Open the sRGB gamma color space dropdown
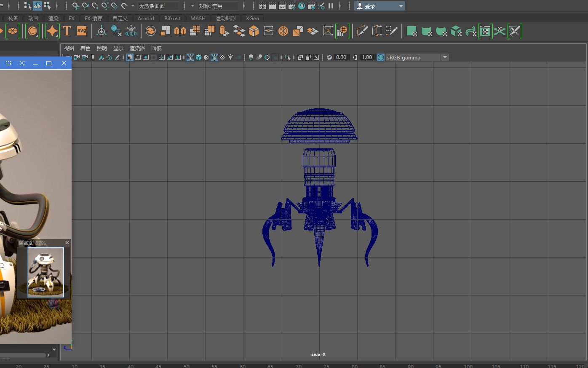The width and height of the screenshot is (588, 368). (445, 57)
